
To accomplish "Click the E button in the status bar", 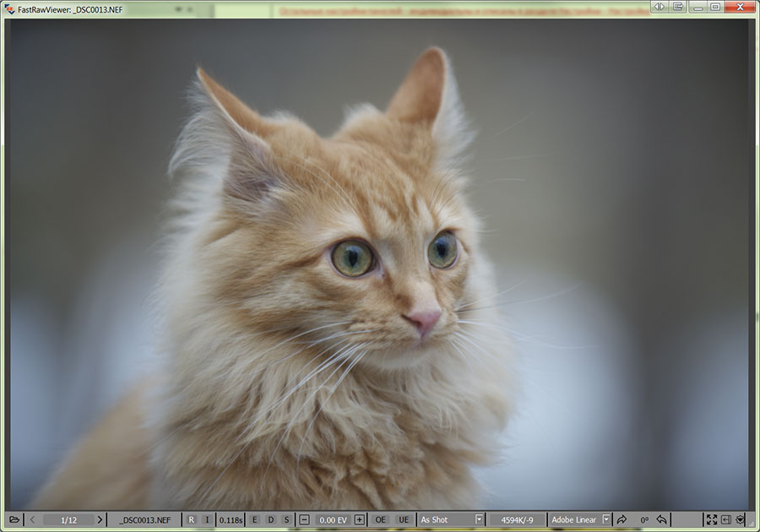I will (254, 519).
